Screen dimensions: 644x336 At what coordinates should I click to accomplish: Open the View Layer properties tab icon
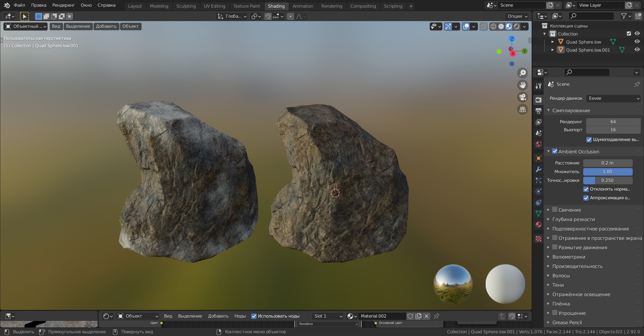[x=538, y=122]
